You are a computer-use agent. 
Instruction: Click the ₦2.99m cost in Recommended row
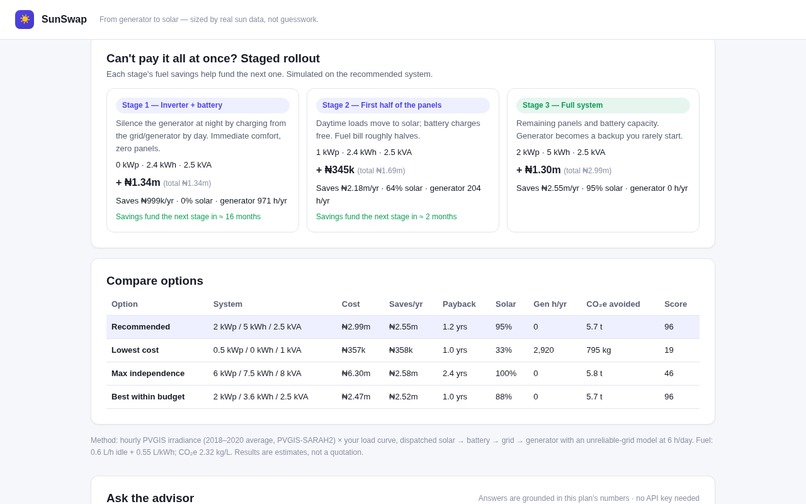[x=356, y=327]
